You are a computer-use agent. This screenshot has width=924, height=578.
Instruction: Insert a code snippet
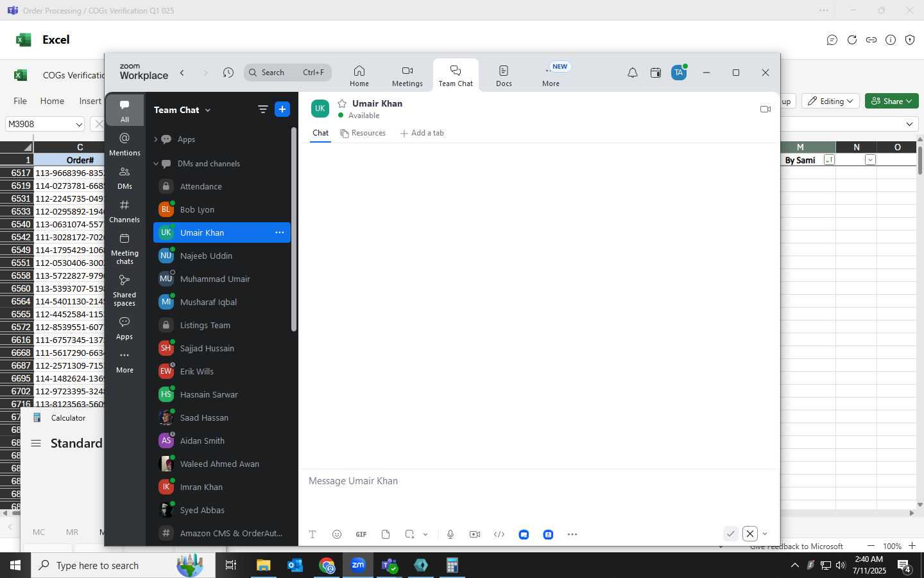(x=499, y=534)
